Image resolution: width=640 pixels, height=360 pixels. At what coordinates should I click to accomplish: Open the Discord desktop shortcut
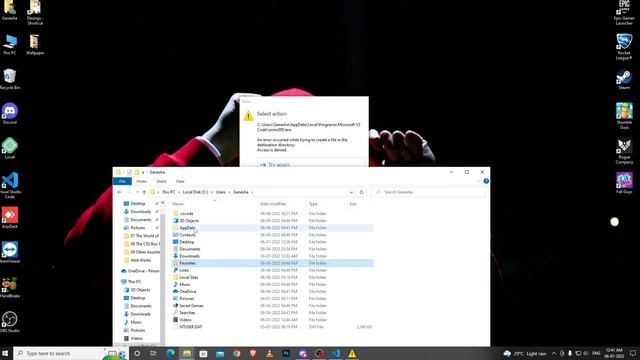10,113
